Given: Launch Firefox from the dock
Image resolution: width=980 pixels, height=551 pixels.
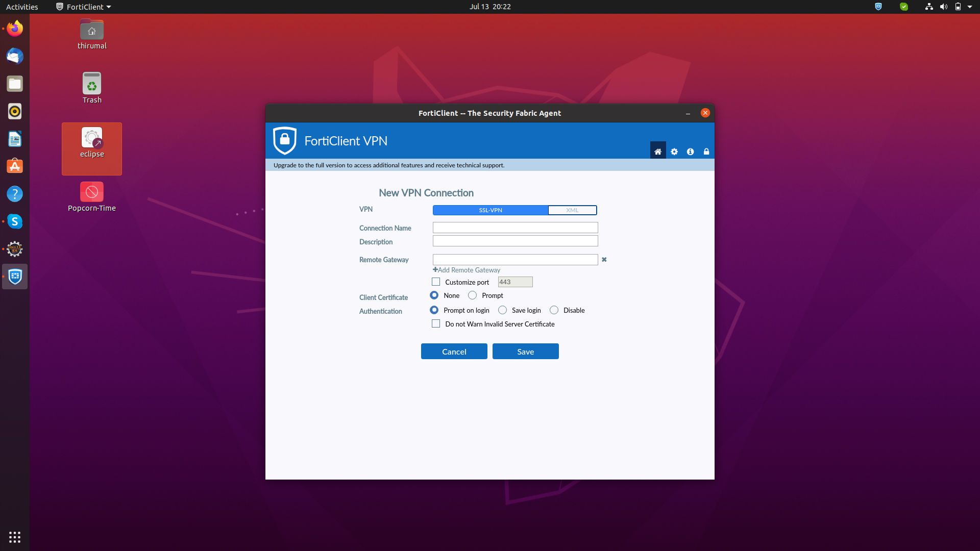Looking at the screenshot, I should pos(15,29).
